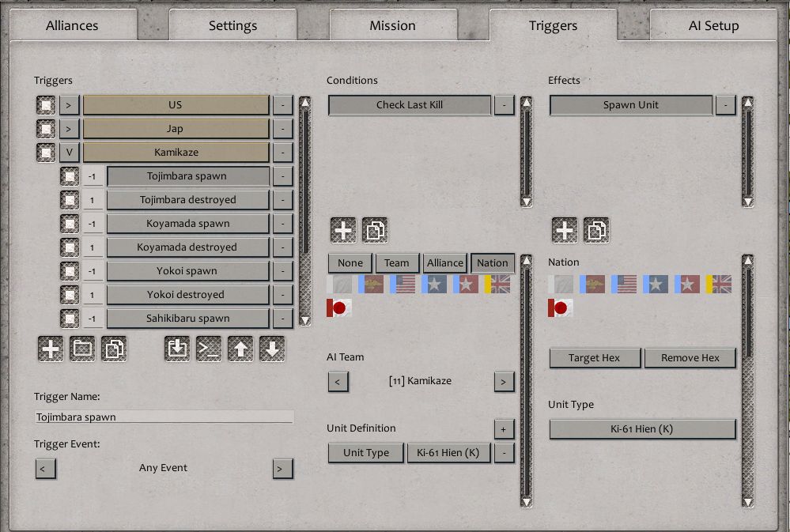Expand the Jap trigger group
This screenshot has width=790, height=532.
70,129
